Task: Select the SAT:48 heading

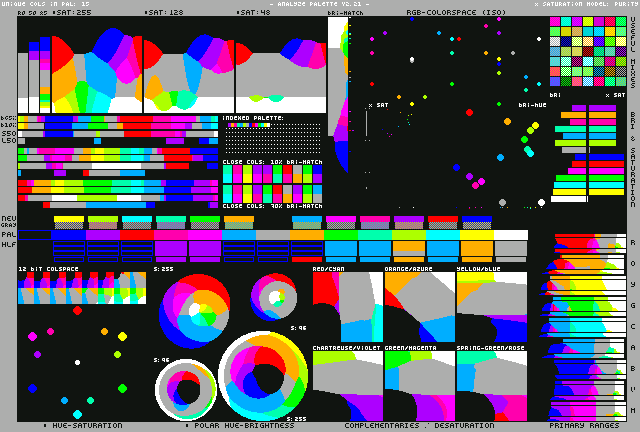Action: click(x=254, y=13)
